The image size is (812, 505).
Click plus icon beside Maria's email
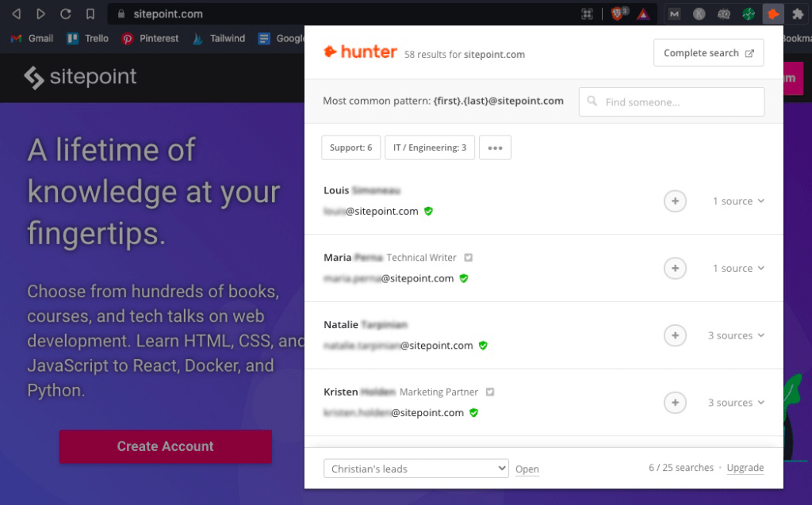click(x=674, y=269)
